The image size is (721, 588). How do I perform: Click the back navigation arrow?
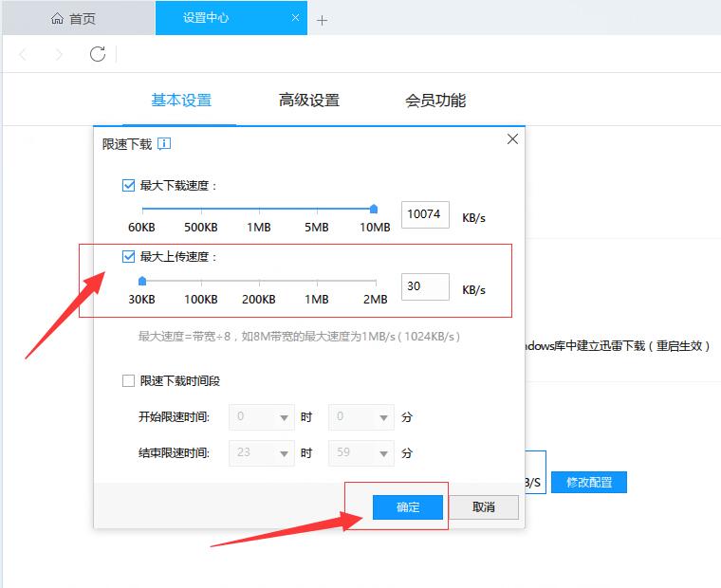tap(24, 55)
